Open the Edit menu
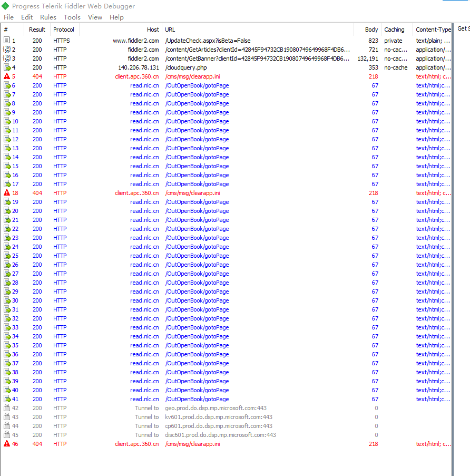Viewport: 470px width, 476px height. pos(27,17)
